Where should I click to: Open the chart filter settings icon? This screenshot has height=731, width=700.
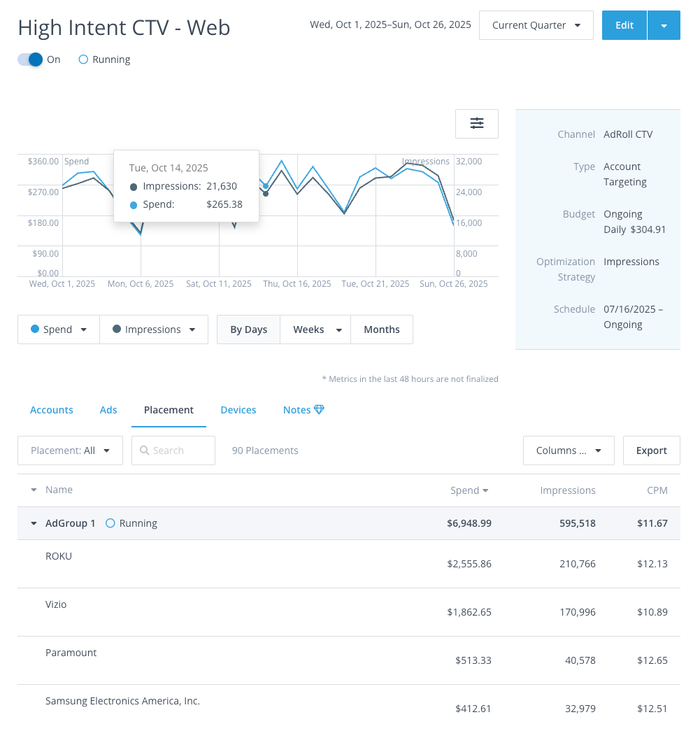click(476, 124)
